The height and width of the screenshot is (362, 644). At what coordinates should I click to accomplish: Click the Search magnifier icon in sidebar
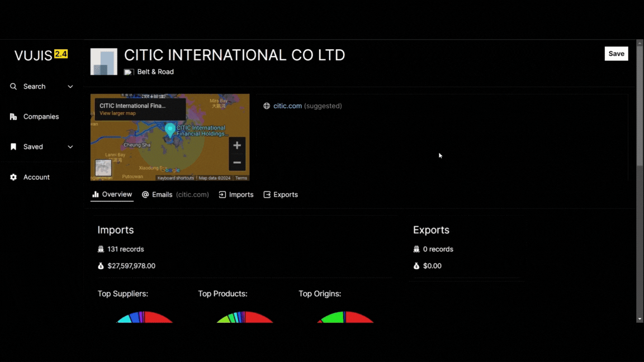coord(13,87)
